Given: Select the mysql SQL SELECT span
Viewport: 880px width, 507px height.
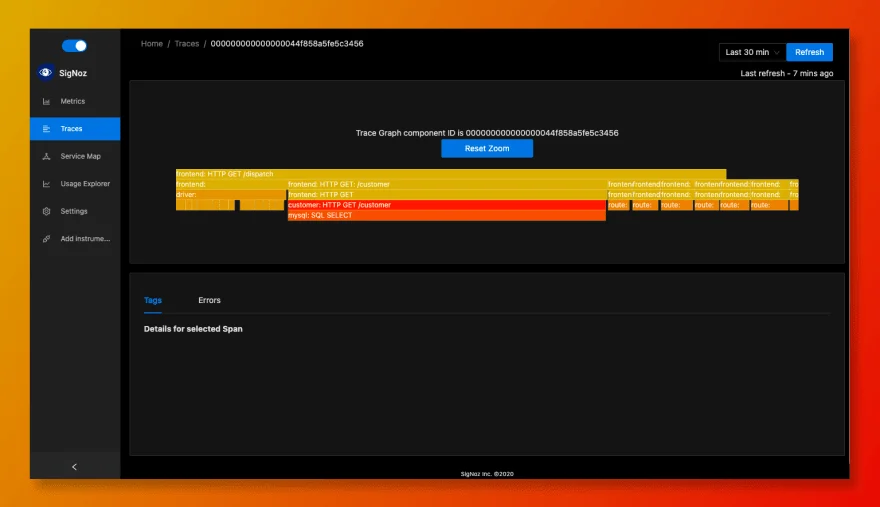Looking at the screenshot, I should 447,216.
